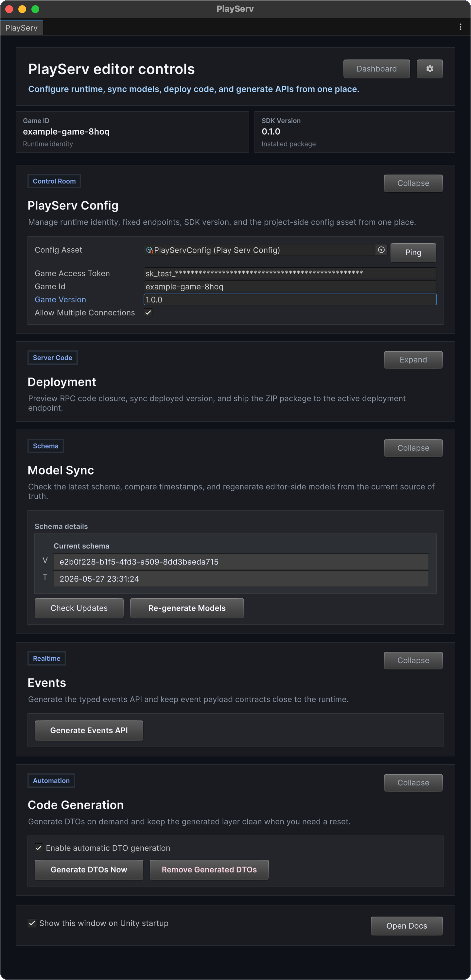Click the Runtime identity caption

coord(48,144)
